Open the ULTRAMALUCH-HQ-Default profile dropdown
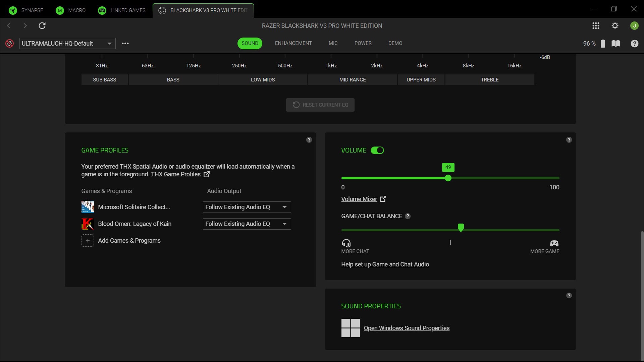The height and width of the screenshot is (362, 644). coord(67,44)
